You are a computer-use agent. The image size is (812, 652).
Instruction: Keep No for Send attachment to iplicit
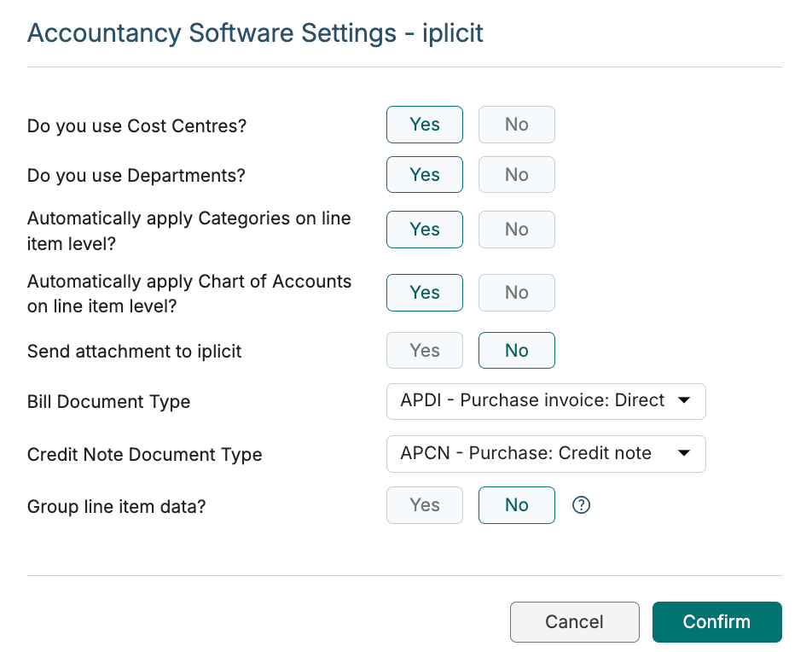[x=517, y=351]
